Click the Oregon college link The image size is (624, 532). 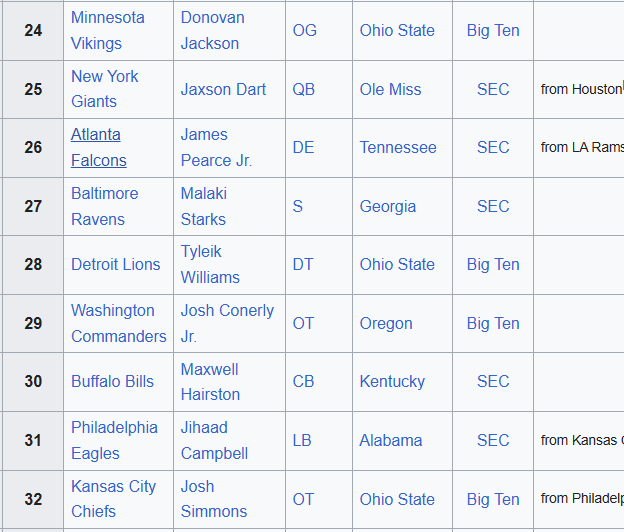click(386, 323)
